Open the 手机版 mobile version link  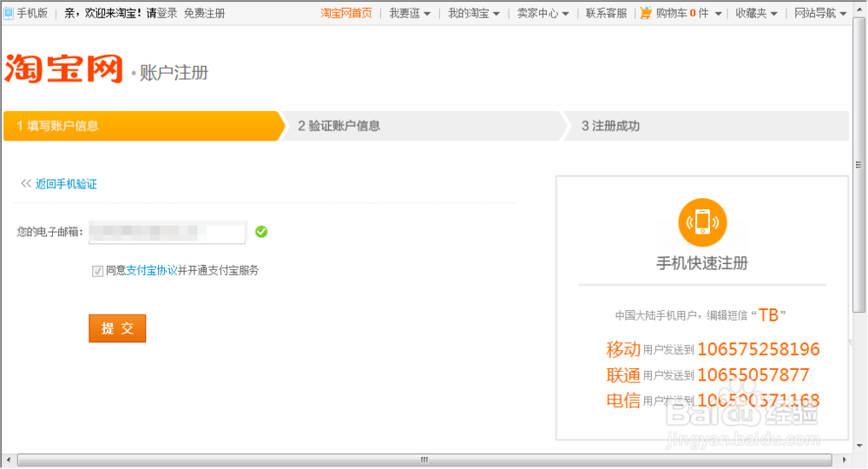click(32, 13)
